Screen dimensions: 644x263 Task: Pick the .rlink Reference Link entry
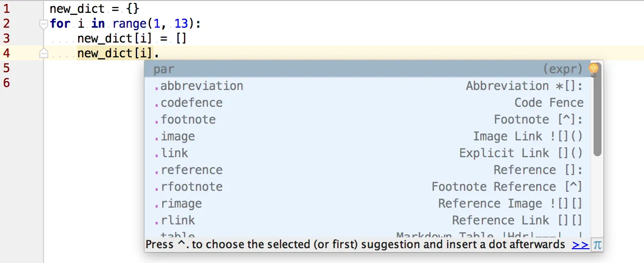click(178, 220)
